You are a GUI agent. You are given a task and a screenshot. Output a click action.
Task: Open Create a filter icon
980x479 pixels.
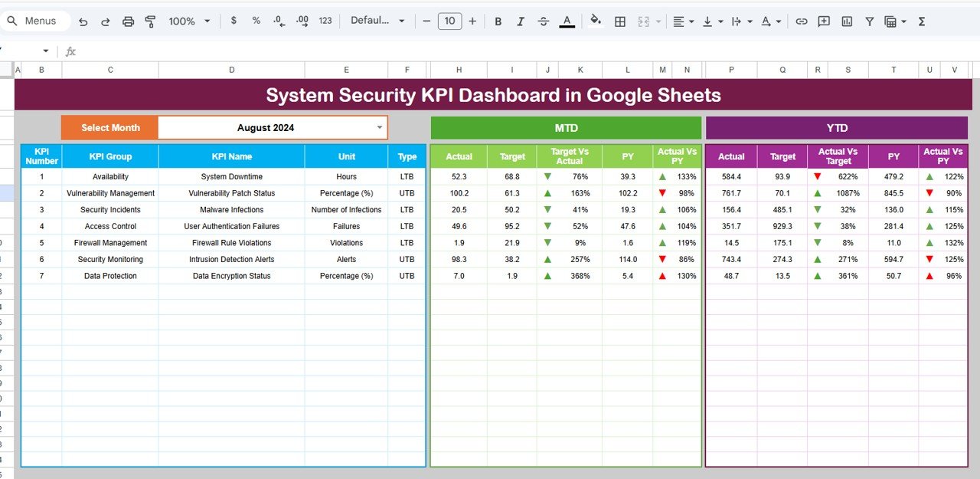(869, 21)
